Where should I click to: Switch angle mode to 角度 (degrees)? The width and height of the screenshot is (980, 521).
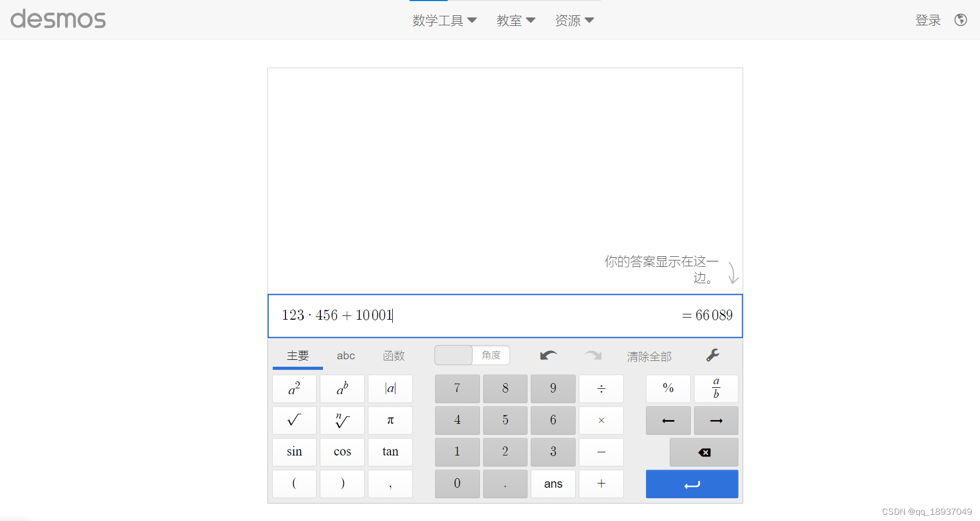coord(491,355)
